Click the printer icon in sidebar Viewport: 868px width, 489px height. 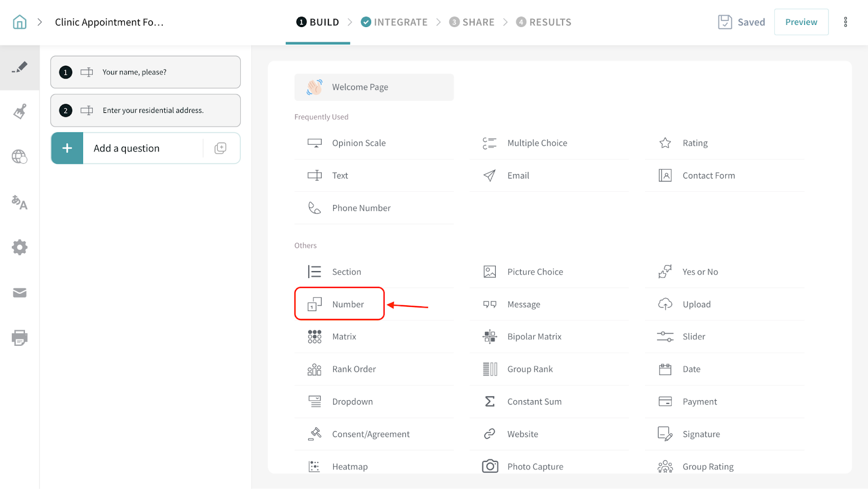[x=20, y=338]
